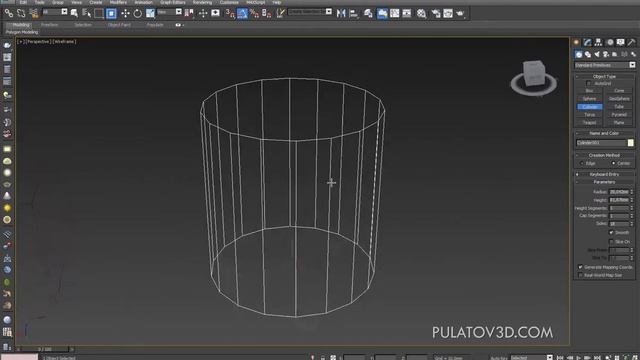Screen dimensions: 640x360
Task: Open Edit Named Selection Sets
Action: 280,13
